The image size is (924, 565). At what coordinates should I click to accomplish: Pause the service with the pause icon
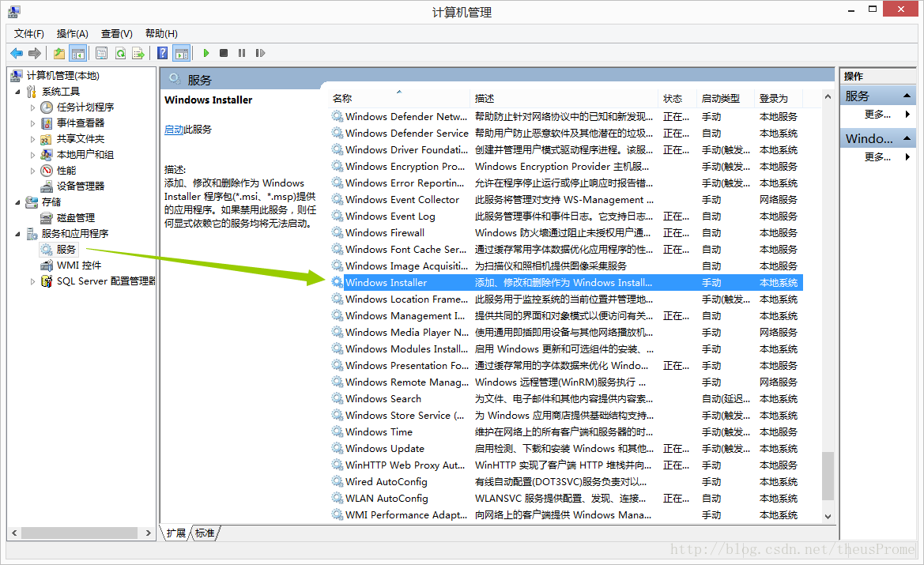pyautogui.click(x=242, y=53)
